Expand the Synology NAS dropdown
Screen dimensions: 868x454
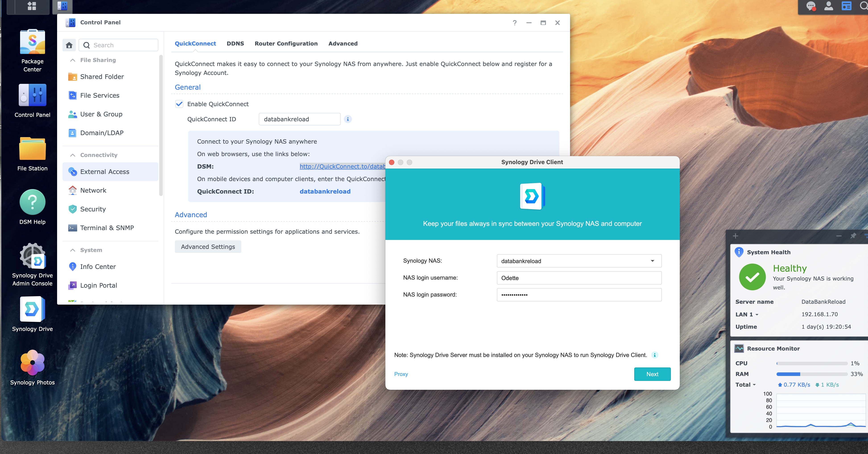tap(652, 261)
